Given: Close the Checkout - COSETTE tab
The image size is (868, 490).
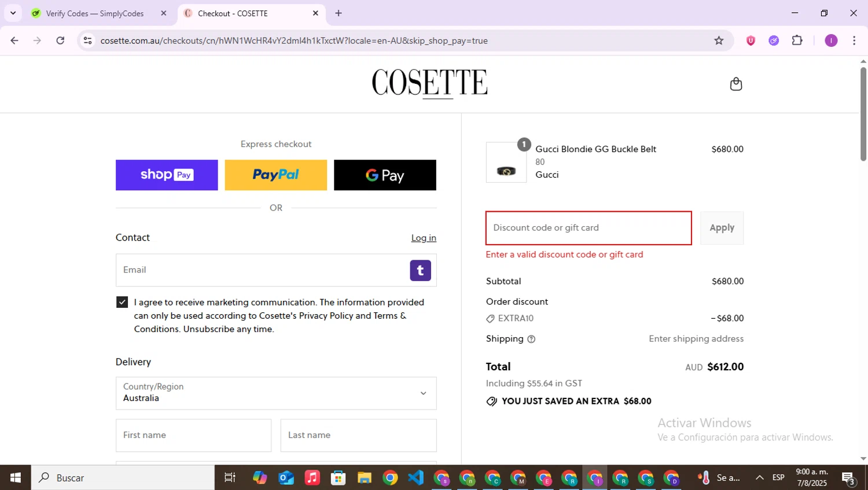Looking at the screenshot, I should point(315,13).
